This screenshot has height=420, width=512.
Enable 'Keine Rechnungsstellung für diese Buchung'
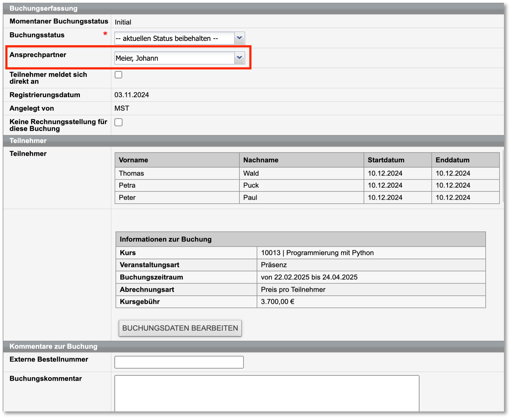tap(118, 122)
